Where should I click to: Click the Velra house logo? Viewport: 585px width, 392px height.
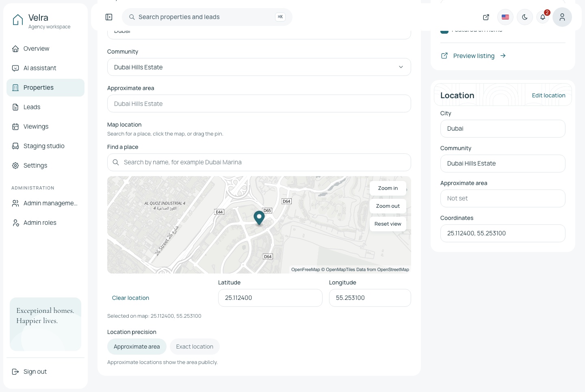pyautogui.click(x=18, y=20)
